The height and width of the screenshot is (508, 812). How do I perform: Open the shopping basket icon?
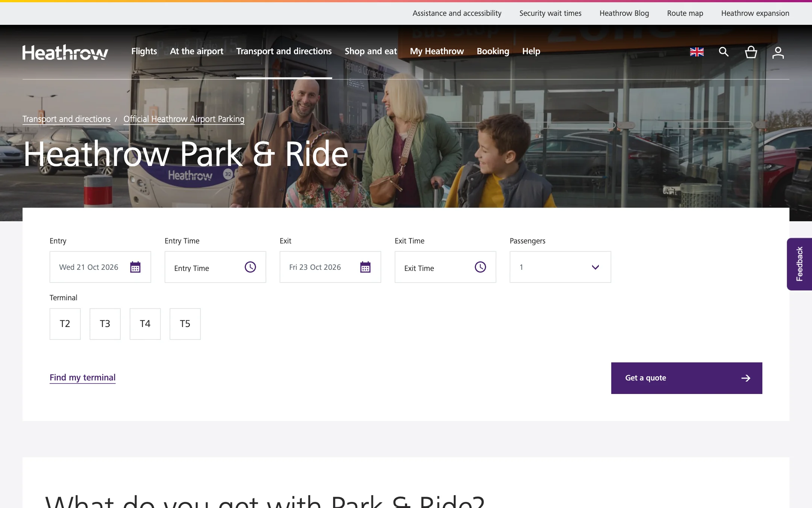tap(751, 52)
